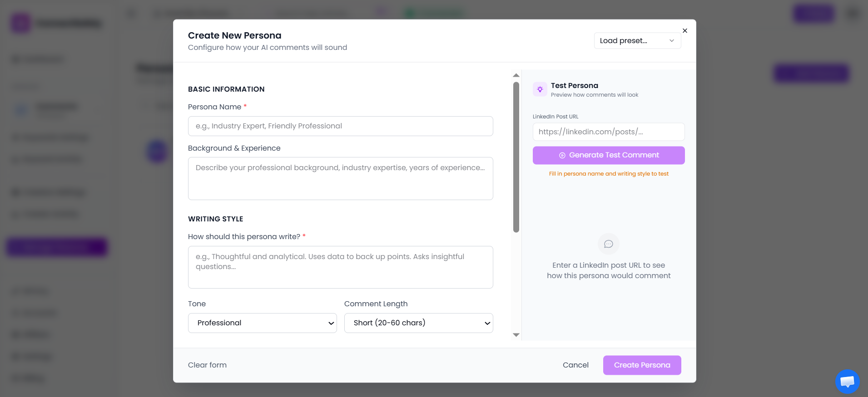Click the form's vertical scrollbar thumb
The image size is (868, 397).
click(516, 157)
